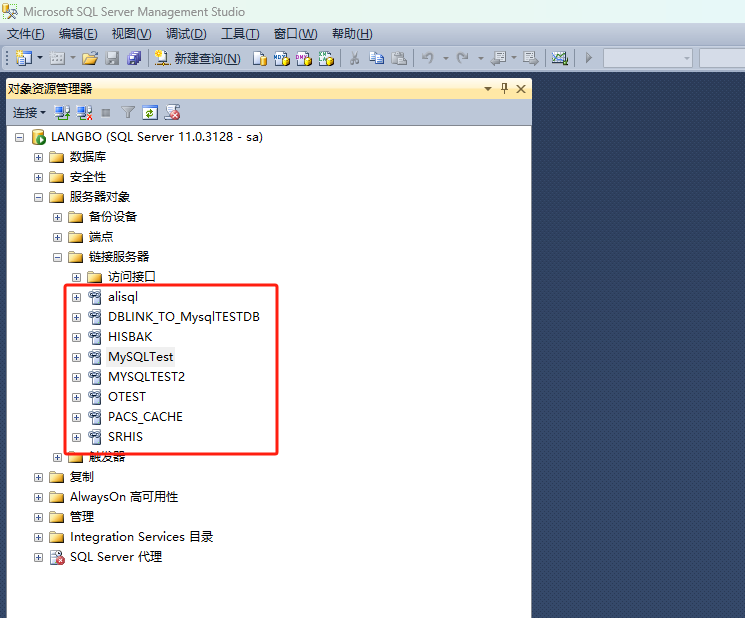Viewport: 745px width, 618px height.
Task: Open the Undo history dropdown arrow
Action: tap(446, 58)
